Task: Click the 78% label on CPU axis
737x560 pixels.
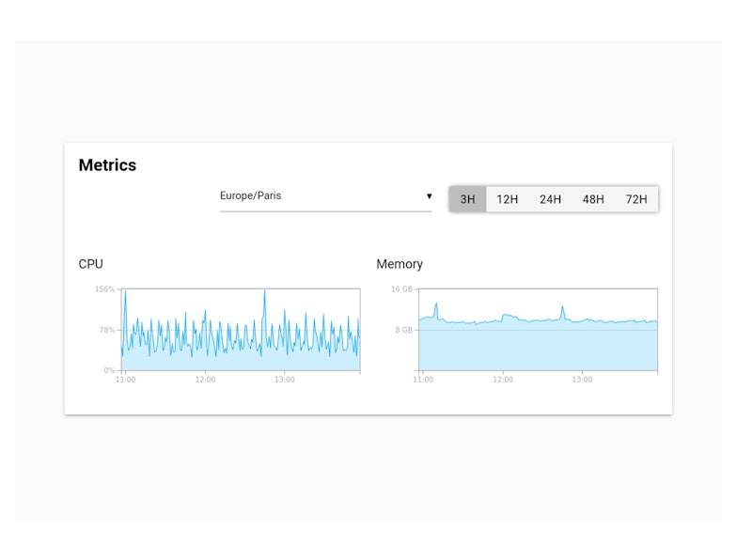Action: 105,330
